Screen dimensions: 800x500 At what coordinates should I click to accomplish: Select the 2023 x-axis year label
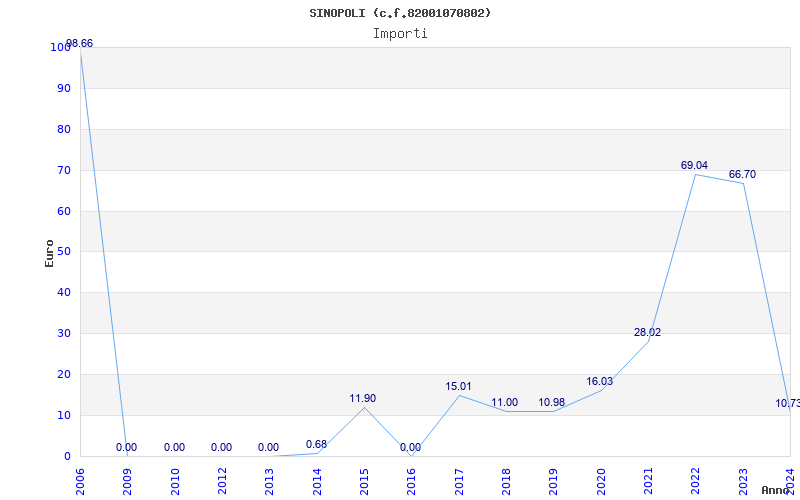click(x=743, y=482)
